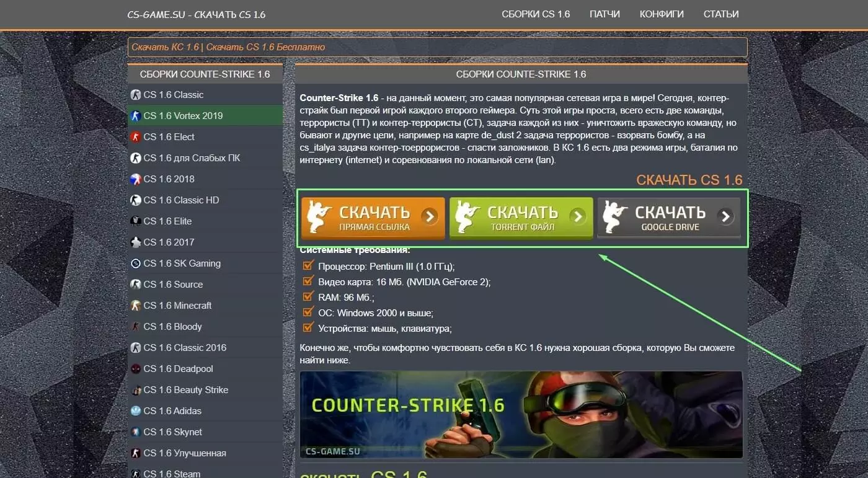This screenshot has width=868, height=478.
Task: Open the ПАТЧИ menu item
Action: click(604, 14)
